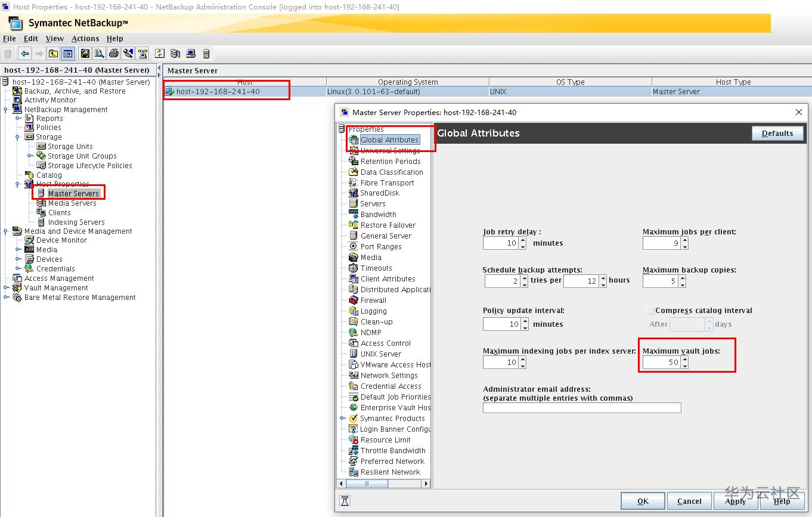Click the Defaults button
Image resolution: width=812 pixels, height=517 pixels.
(777, 134)
